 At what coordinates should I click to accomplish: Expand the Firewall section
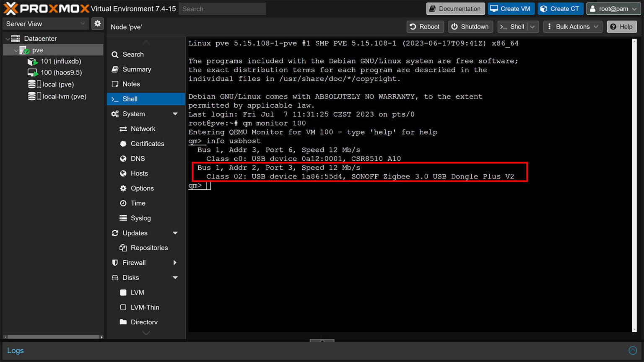(x=175, y=263)
